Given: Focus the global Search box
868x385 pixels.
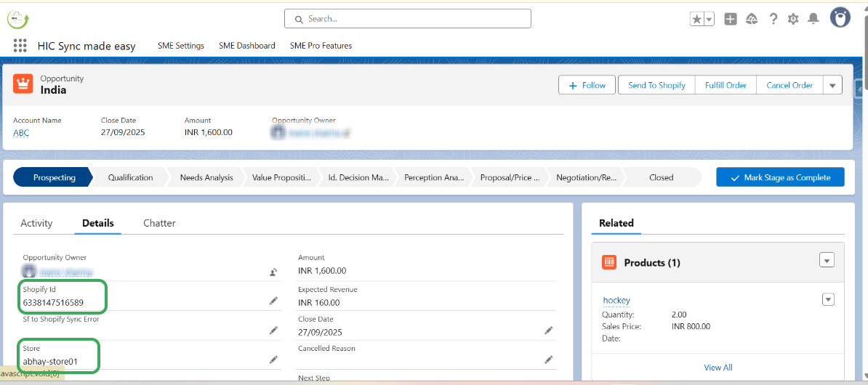Looking at the screenshot, I should 407,19.
